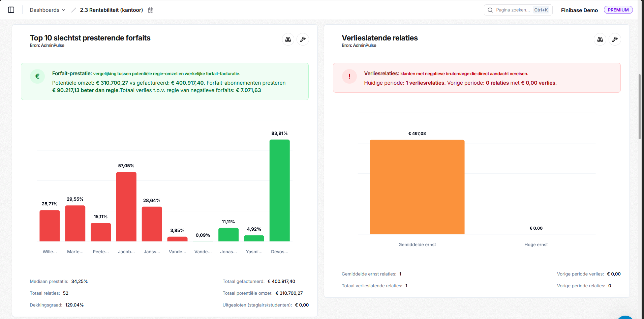
Task: Select the red Jacob 57,05% bar
Action: [x=126, y=207]
